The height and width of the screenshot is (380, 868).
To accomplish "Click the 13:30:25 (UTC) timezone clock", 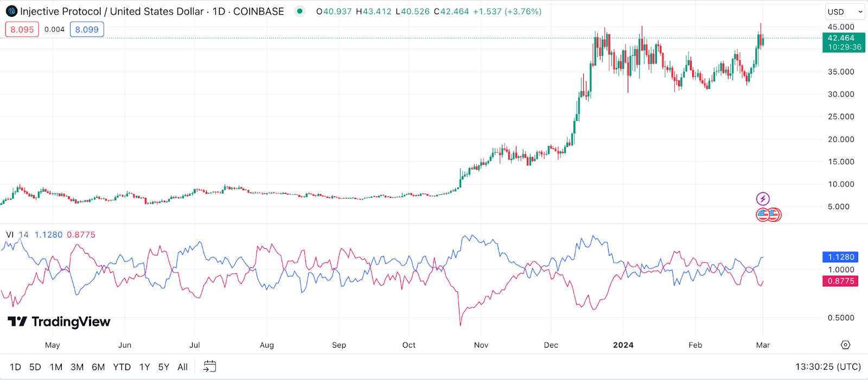I will (828, 367).
